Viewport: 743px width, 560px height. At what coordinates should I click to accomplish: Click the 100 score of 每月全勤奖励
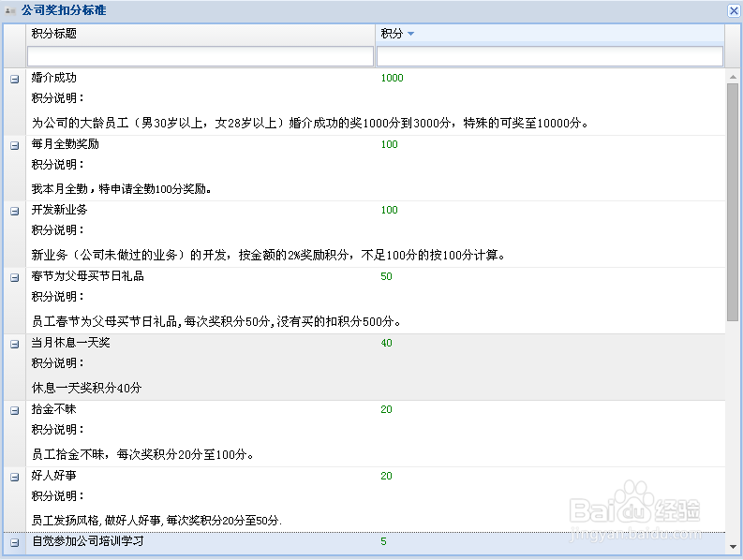tap(389, 144)
